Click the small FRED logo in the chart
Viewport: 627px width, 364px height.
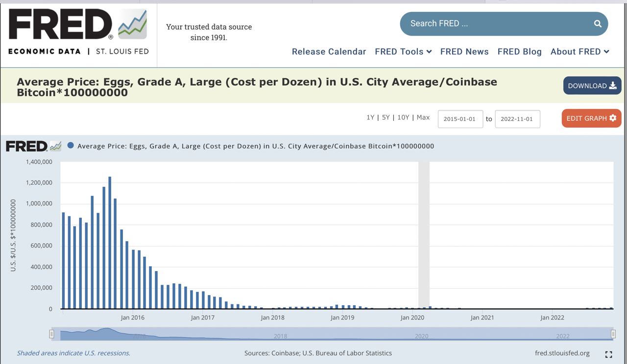click(34, 146)
